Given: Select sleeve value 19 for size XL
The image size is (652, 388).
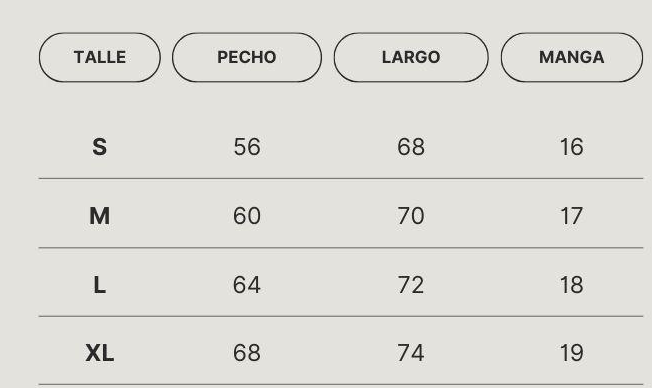Looking at the screenshot, I should (x=572, y=353).
